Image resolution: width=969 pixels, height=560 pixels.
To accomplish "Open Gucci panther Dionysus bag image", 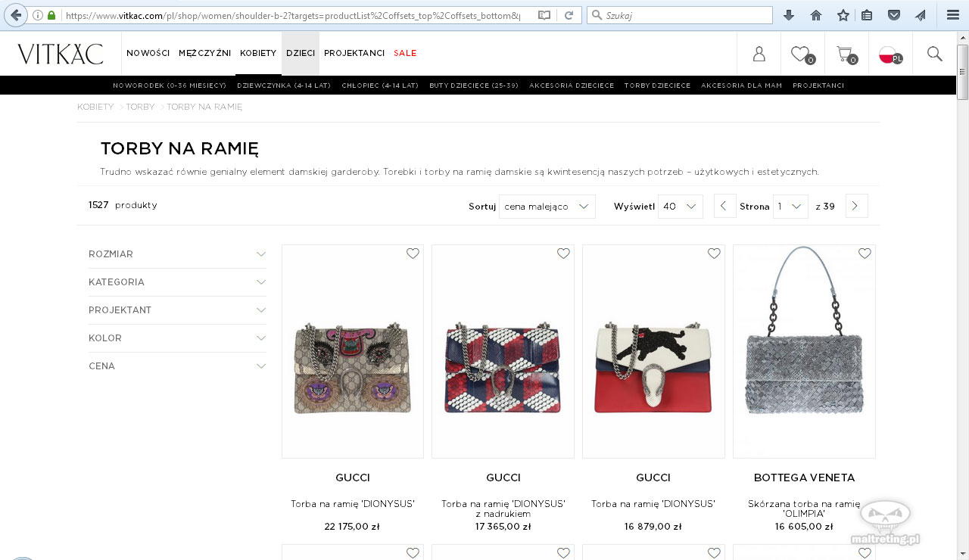I will click(653, 351).
